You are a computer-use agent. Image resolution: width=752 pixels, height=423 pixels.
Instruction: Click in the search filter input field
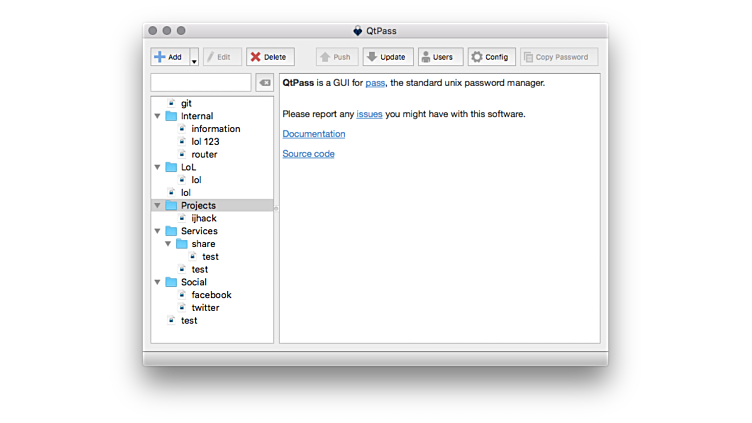tap(201, 82)
